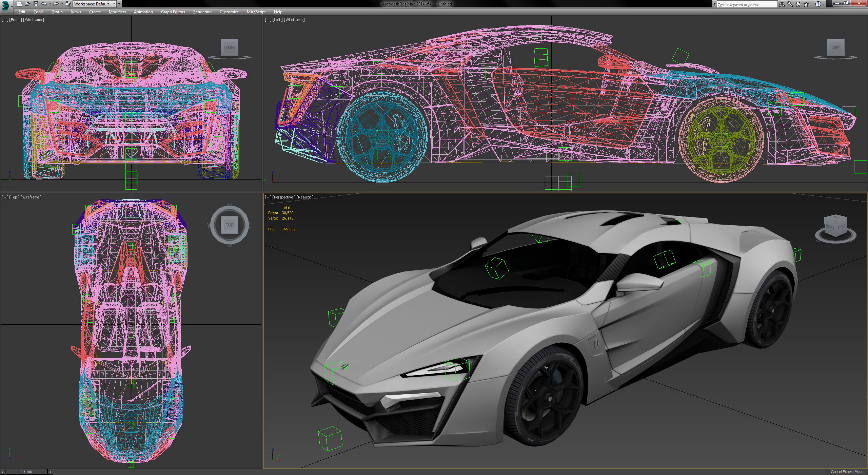Open the Rendering menu
This screenshot has height=475, width=868.
pos(202,12)
